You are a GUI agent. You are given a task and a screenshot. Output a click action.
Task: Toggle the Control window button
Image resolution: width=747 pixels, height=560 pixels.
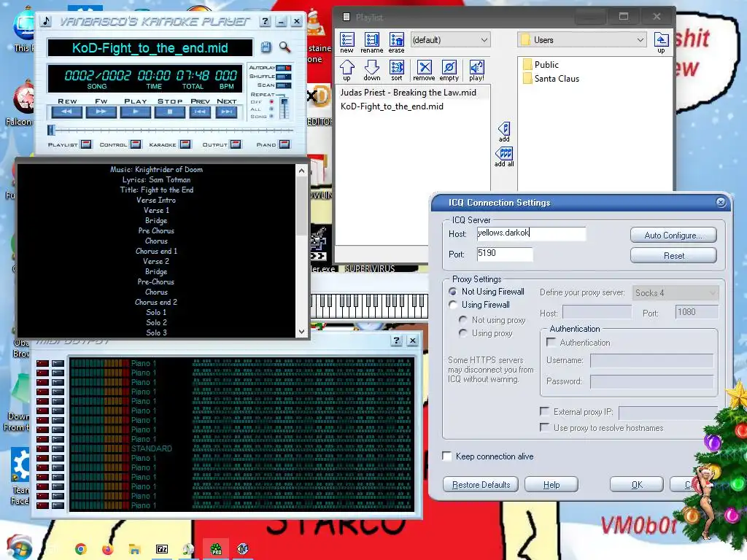[136, 144]
